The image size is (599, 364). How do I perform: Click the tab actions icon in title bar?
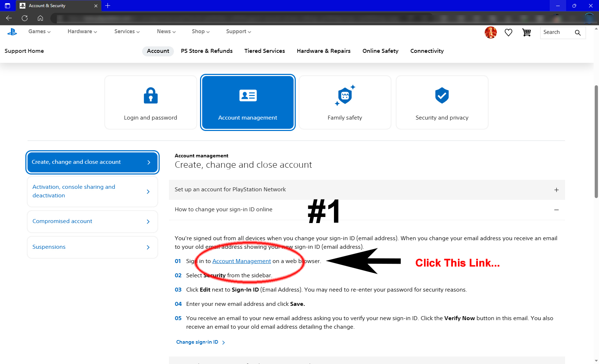[x=8, y=6]
